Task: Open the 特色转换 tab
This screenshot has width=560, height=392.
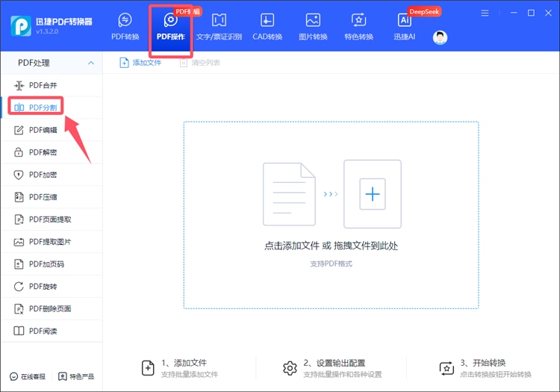Action: pyautogui.click(x=358, y=27)
